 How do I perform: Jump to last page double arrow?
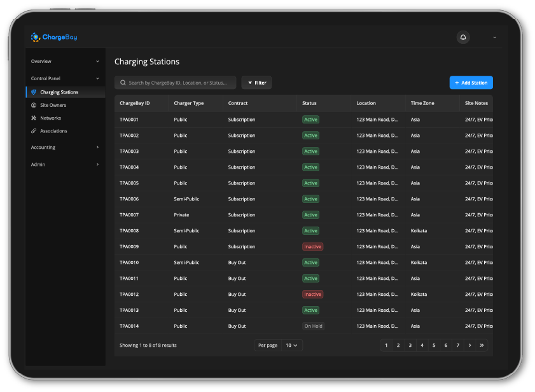tap(482, 346)
